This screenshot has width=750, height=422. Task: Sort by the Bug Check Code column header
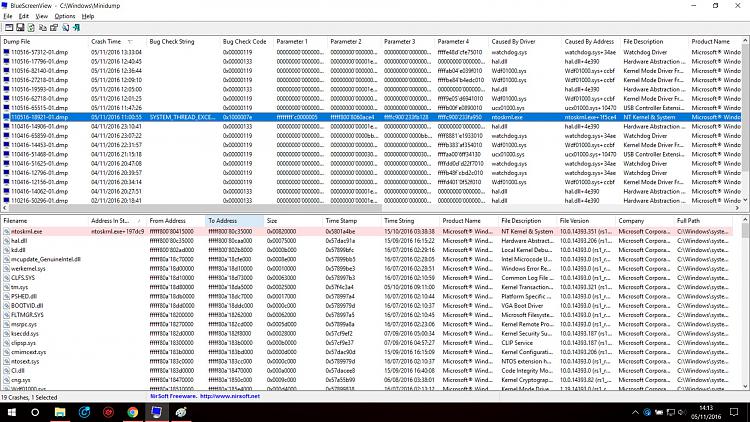[x=246, y=42]
